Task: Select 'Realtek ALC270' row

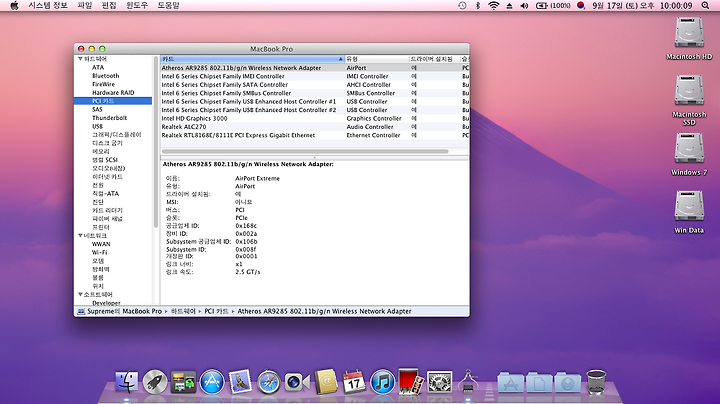Action: 315,127
